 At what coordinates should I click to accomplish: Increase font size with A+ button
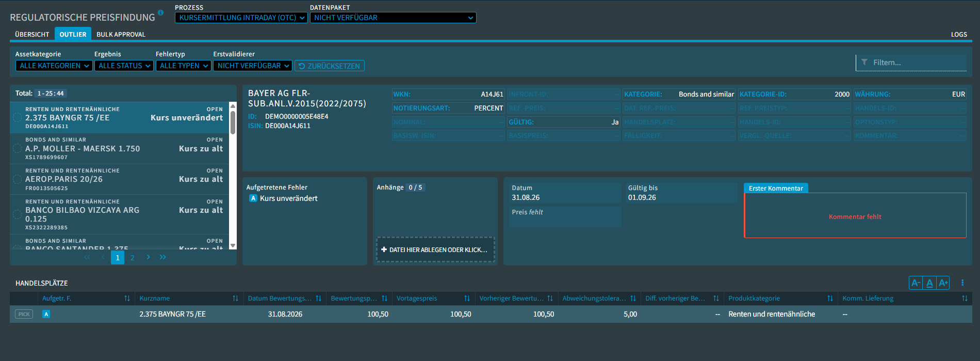coord(943,282)
